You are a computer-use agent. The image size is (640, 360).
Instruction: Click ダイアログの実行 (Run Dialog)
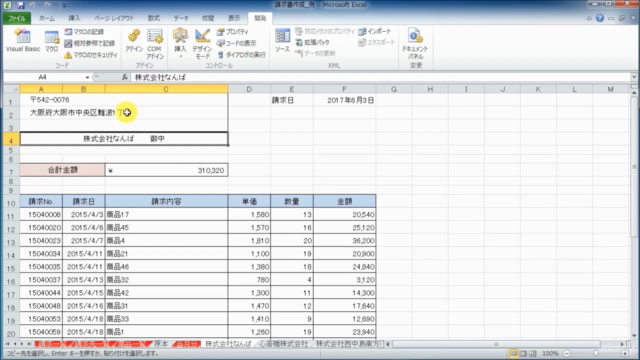pyautogui.click(x=242, y=55)
